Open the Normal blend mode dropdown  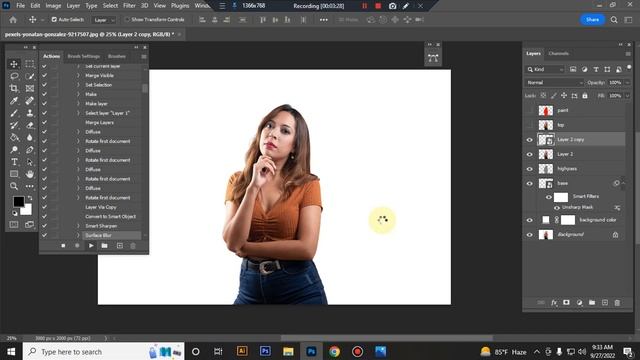pos(554,82)
